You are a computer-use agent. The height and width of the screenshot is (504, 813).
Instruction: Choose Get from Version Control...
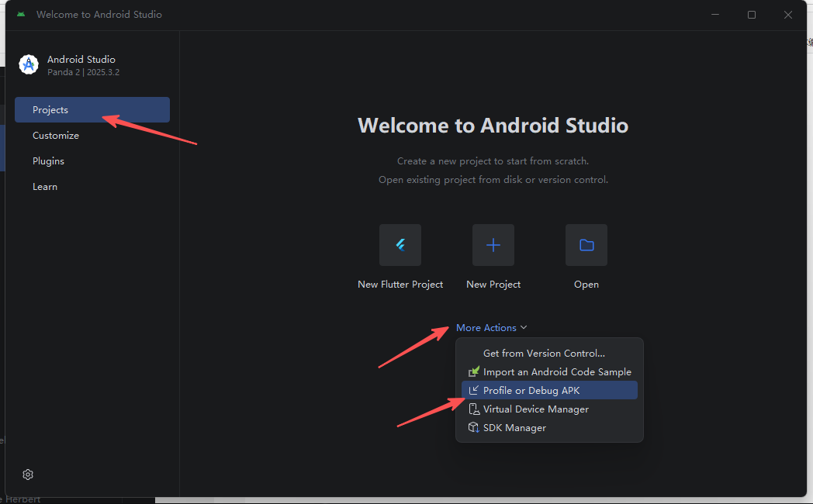549,353
